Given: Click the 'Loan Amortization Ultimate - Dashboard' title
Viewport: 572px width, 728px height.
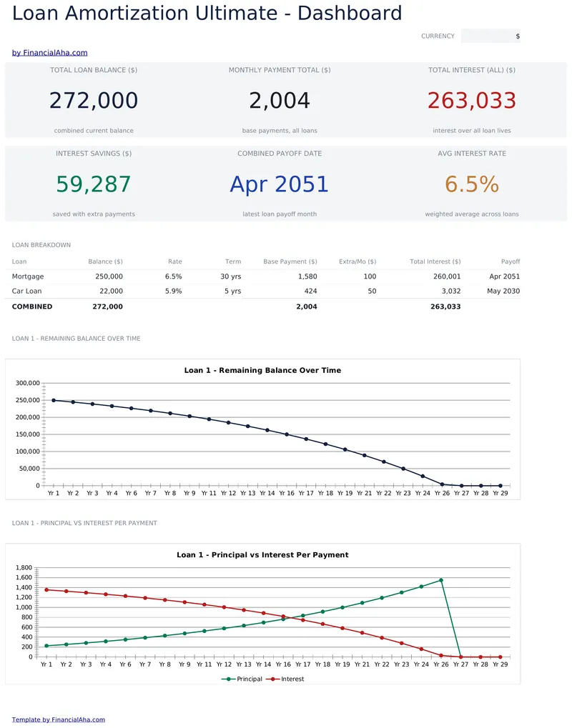Looking at the screenshot, I should pos(207,13).
